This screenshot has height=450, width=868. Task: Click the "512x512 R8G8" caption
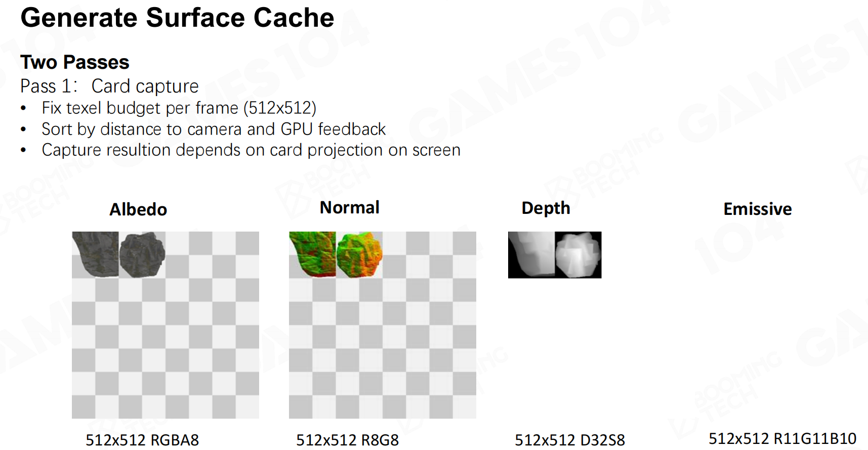347,440
